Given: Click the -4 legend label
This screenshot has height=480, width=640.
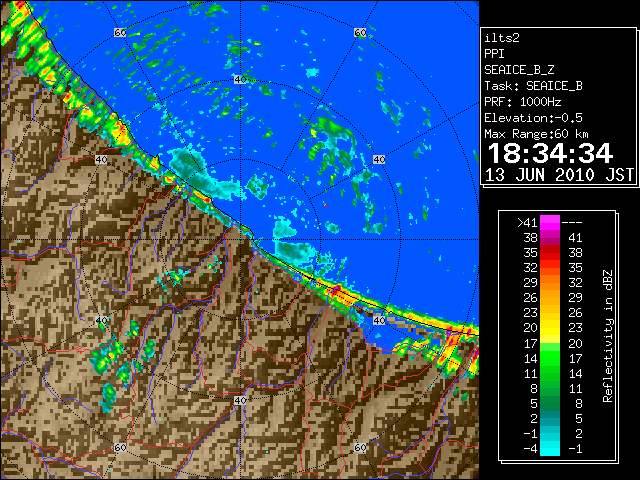Looking at the screenshot, I should [x=530, y=449].
